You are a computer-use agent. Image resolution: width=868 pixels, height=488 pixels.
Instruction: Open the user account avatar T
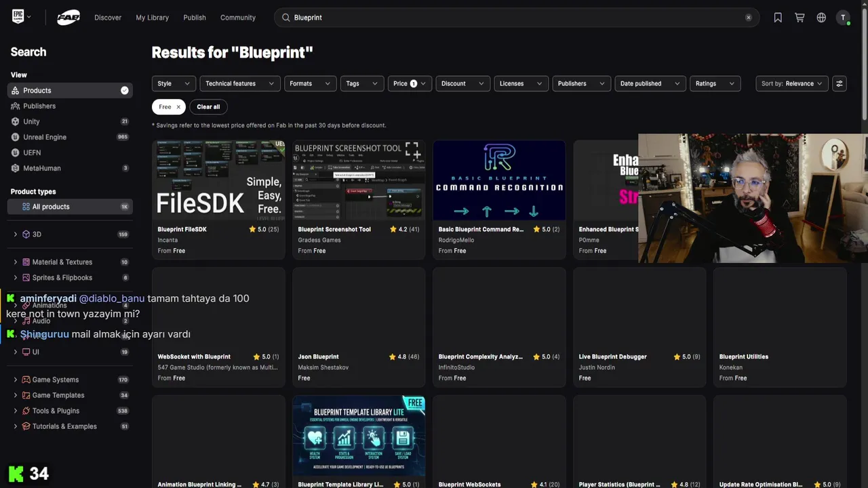pyautogui.click(x=843, y=18)
